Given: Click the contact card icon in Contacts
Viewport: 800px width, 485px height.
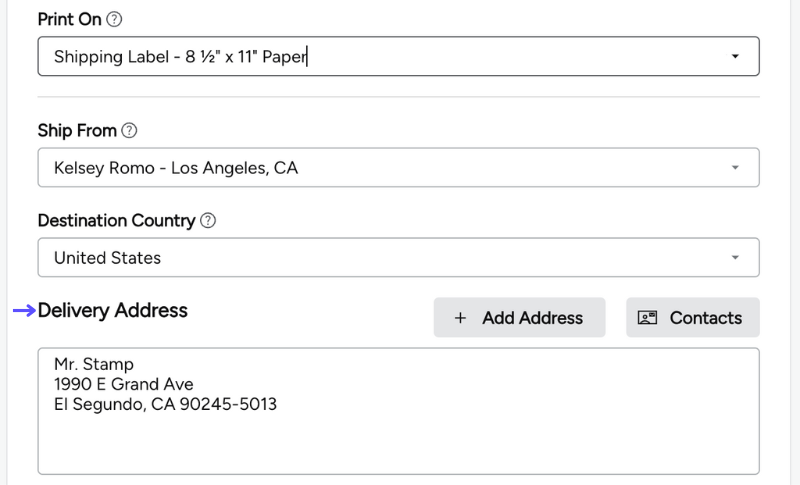Looking at the screenshot, I should pyautogui.click(x=647, y=318).
